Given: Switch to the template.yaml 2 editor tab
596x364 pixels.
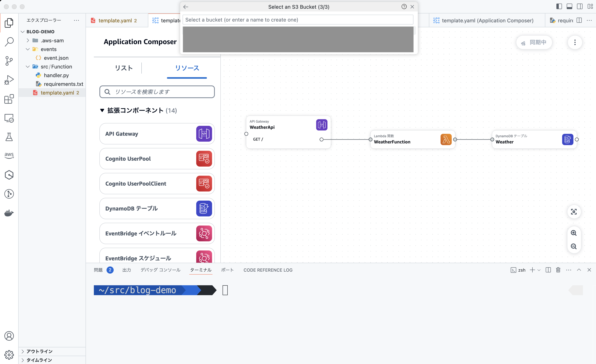Looking at the screenshot, I should pos(117,21).
